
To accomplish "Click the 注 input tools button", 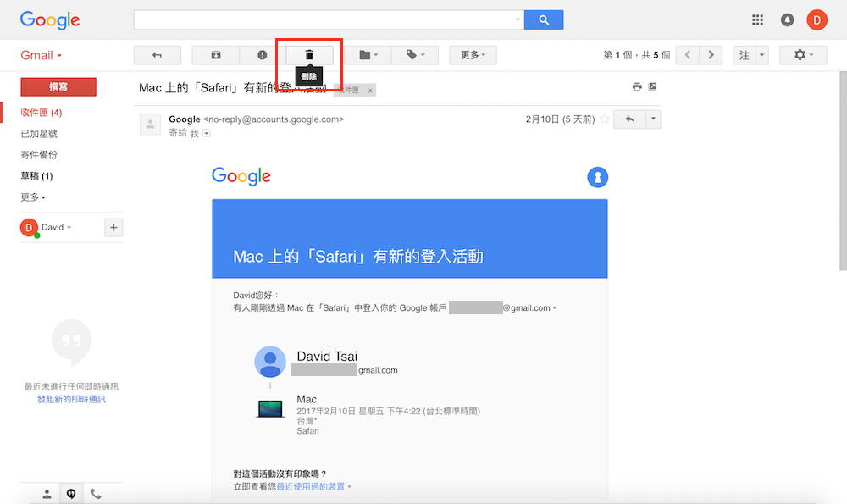I will pos(745,55).
